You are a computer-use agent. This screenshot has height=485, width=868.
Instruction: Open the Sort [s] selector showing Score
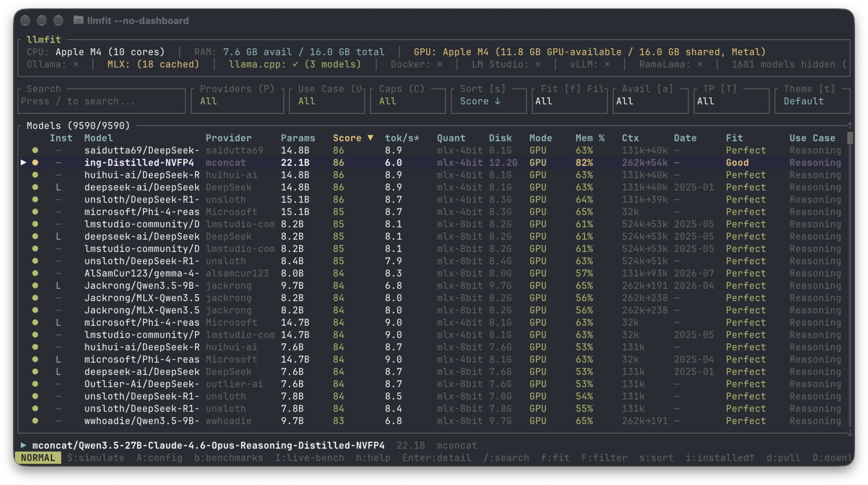(x=489, y=101)
